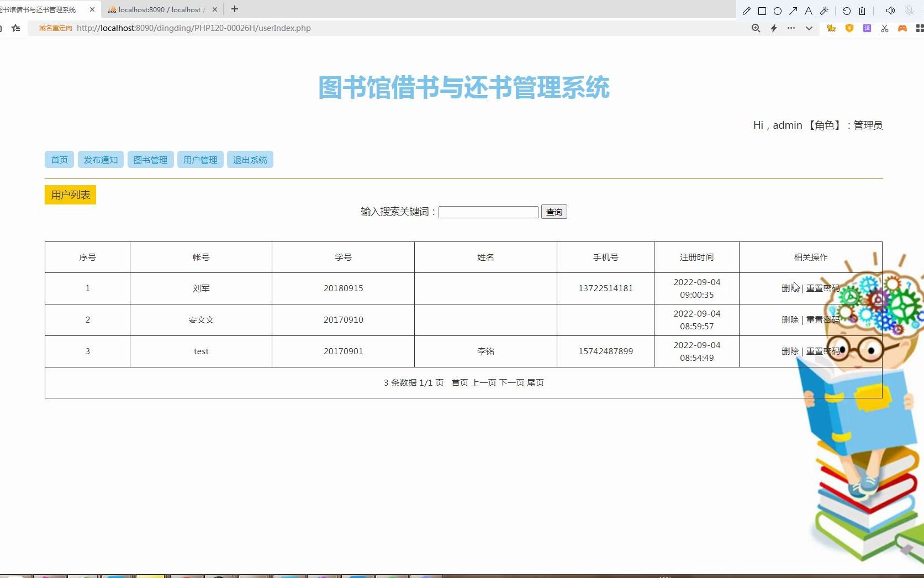The height and width of the screenshot is (578, 924).
Task: Go to 下一页 next page
Action: pyautogui.click(x=512, y=382)
